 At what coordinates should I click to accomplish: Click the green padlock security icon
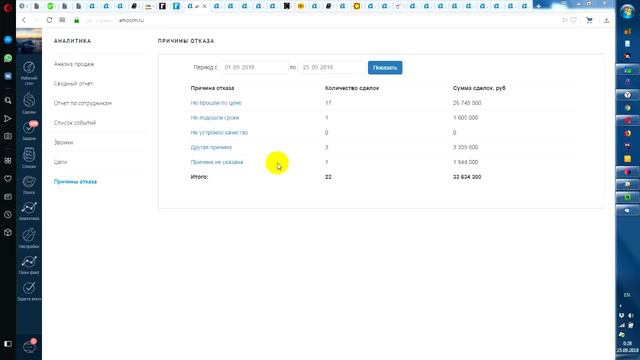[x=76, y=20]
